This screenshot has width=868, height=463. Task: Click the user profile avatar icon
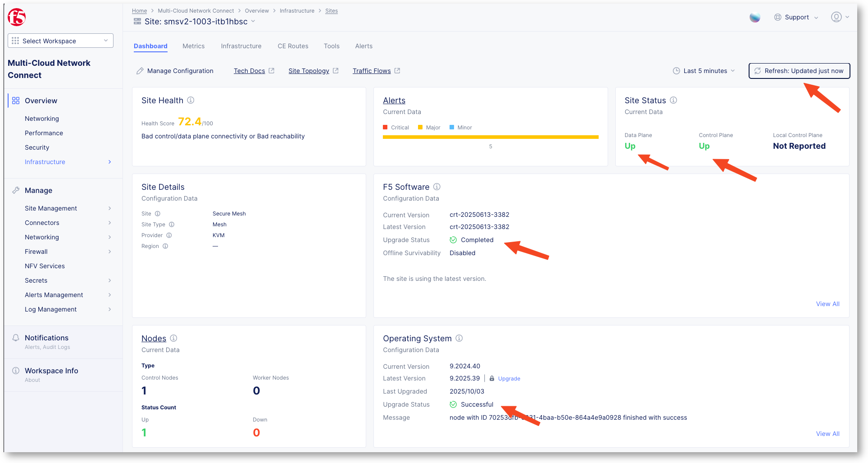836,17
